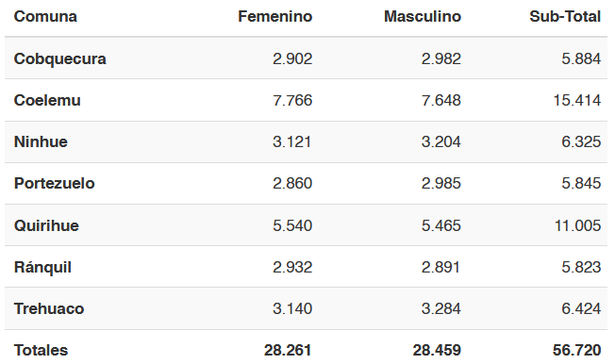The height and width of the screenshot is (364, 615).
Task: Select the Ninhue row label
Action: [x=41, y=142]
